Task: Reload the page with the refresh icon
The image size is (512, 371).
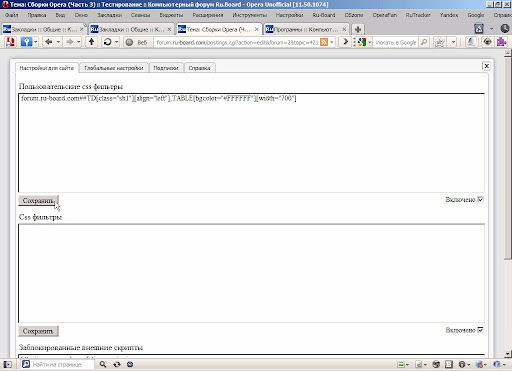Action: click(107, 42)
